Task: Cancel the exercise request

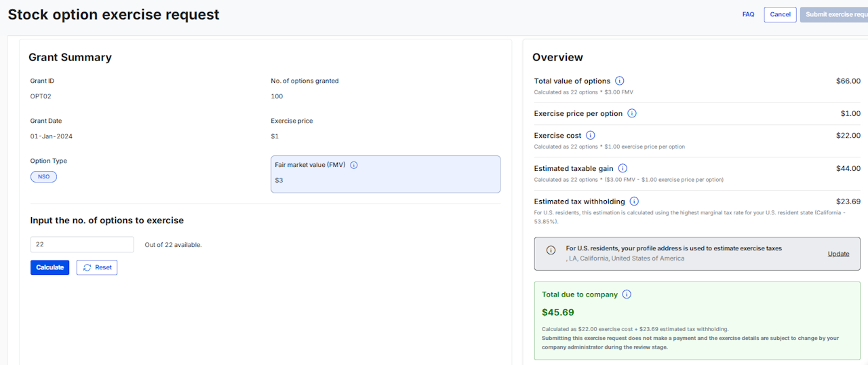Action: point(780,14)
